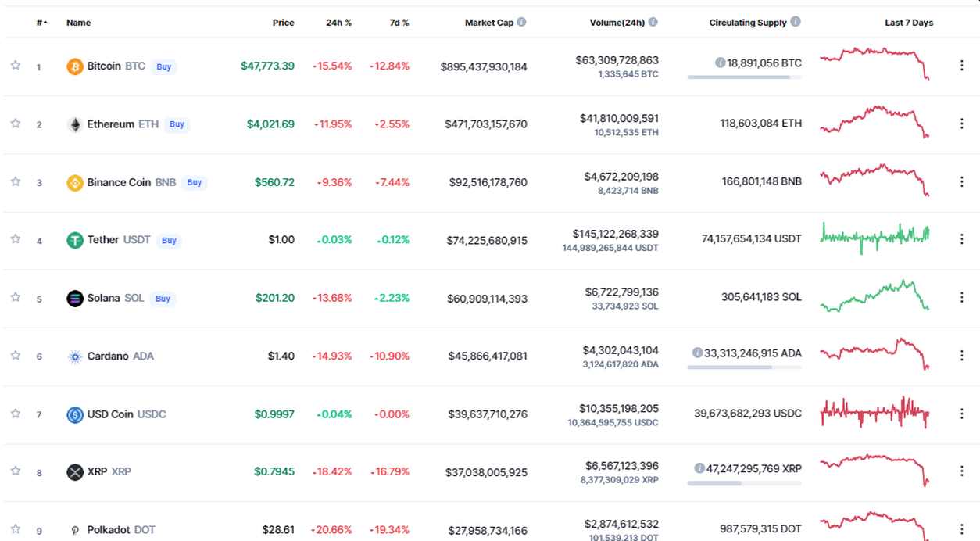This screenshot has width=980, height=541.
Task: Click the info icon beside Market Cap
Action: point(521,23)
